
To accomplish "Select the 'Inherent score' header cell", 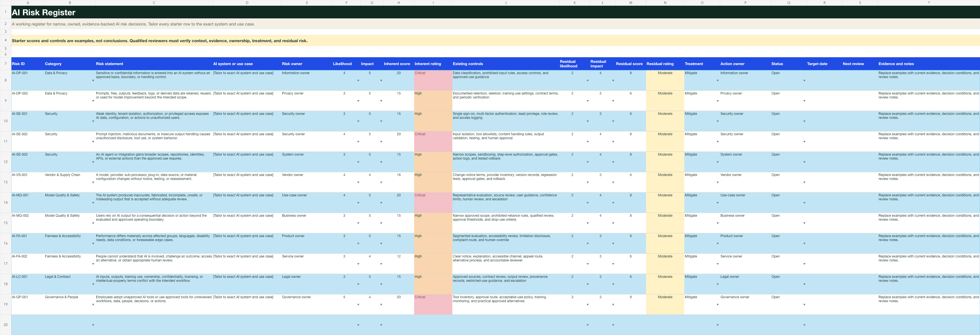I will click(x=399, y=64).
